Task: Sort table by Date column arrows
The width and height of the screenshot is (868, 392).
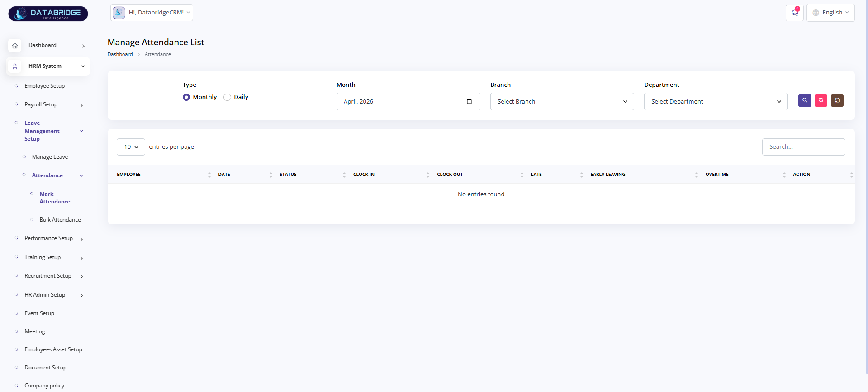Action: point(271,175)
